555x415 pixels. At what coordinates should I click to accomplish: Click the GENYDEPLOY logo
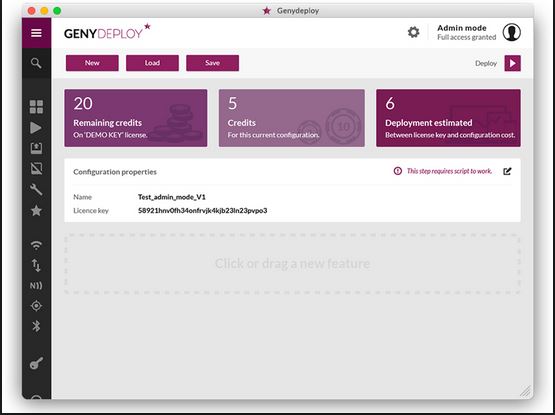(x=107, y=32)
